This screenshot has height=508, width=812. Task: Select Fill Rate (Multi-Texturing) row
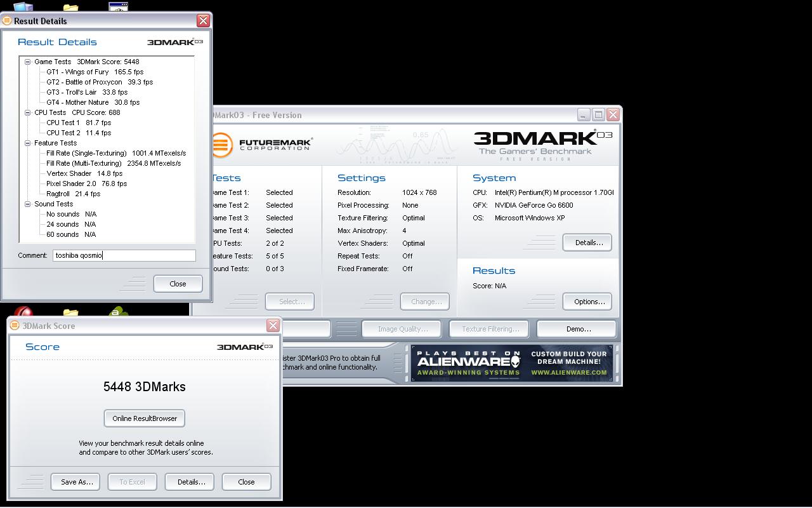tap(114, 163)
